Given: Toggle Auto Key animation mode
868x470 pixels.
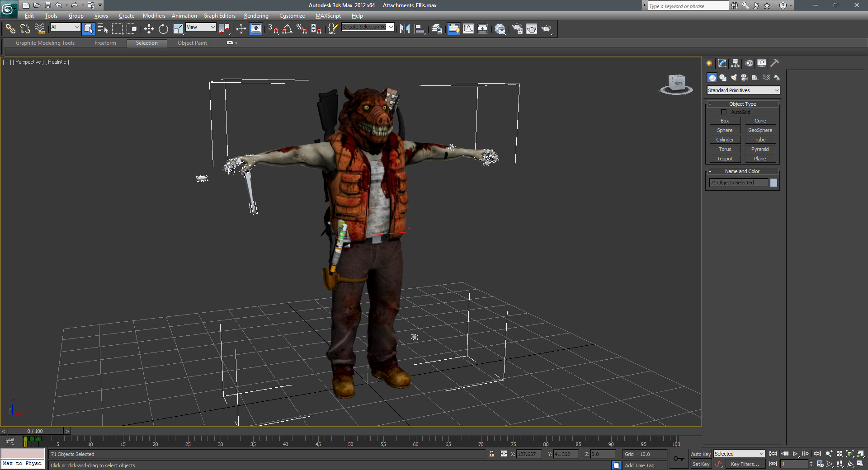Looking at the screenshot, I should pos(700,454).
